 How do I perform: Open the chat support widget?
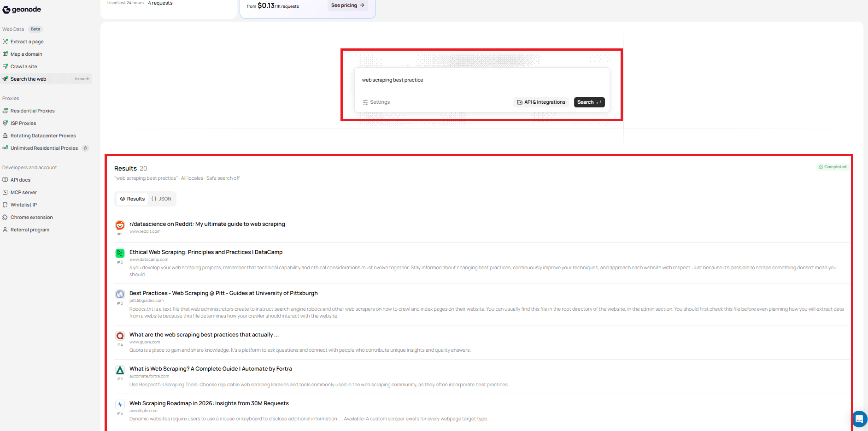pyautogui.click(x=859, y=419)
